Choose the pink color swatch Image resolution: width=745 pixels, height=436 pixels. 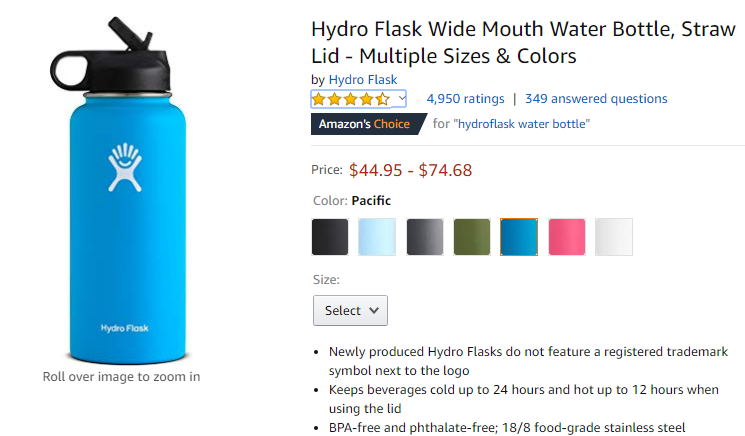point(567,237)
